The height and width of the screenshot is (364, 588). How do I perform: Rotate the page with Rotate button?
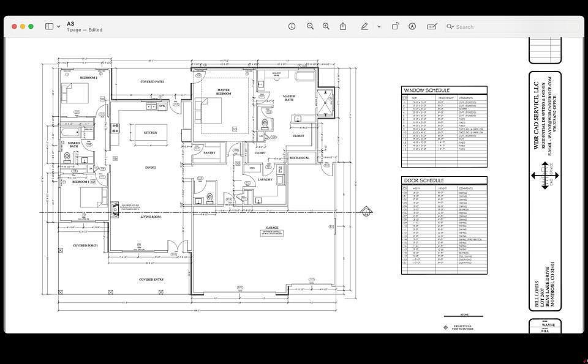coord(396,26)
